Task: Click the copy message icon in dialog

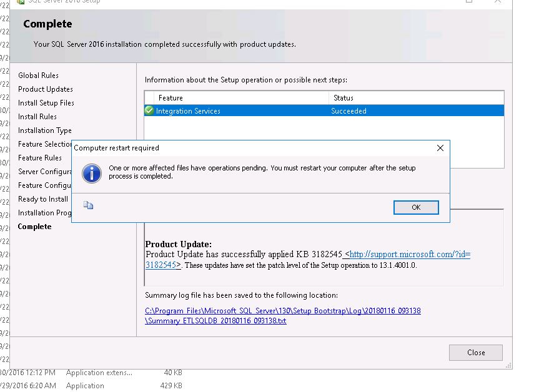Action: pos(88,205)
